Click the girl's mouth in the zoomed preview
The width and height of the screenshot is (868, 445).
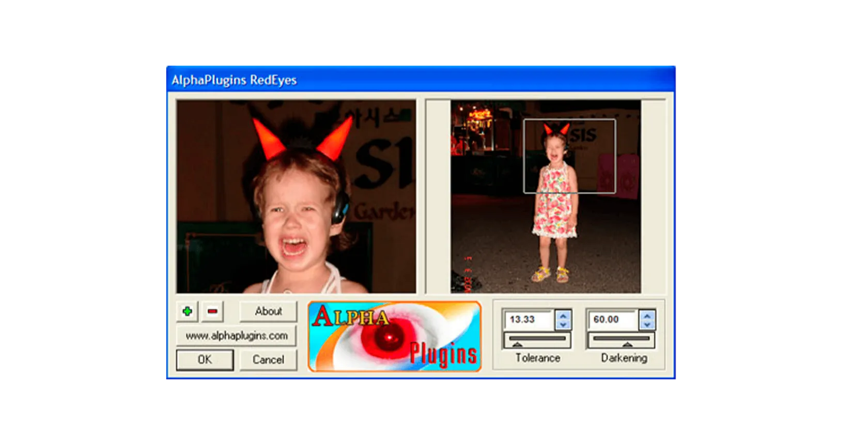click(x=293, y=247)
